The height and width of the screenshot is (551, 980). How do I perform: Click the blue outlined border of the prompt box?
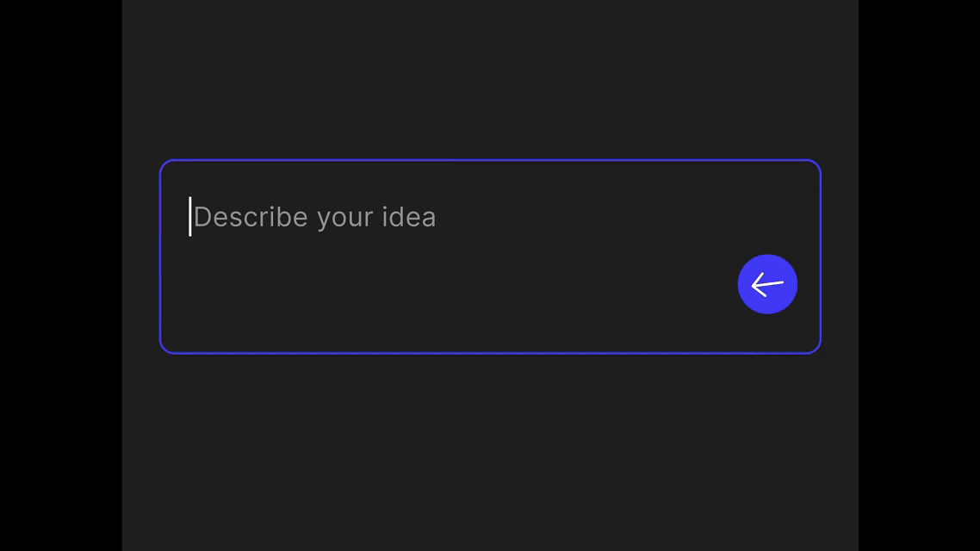tap(490, 160)
